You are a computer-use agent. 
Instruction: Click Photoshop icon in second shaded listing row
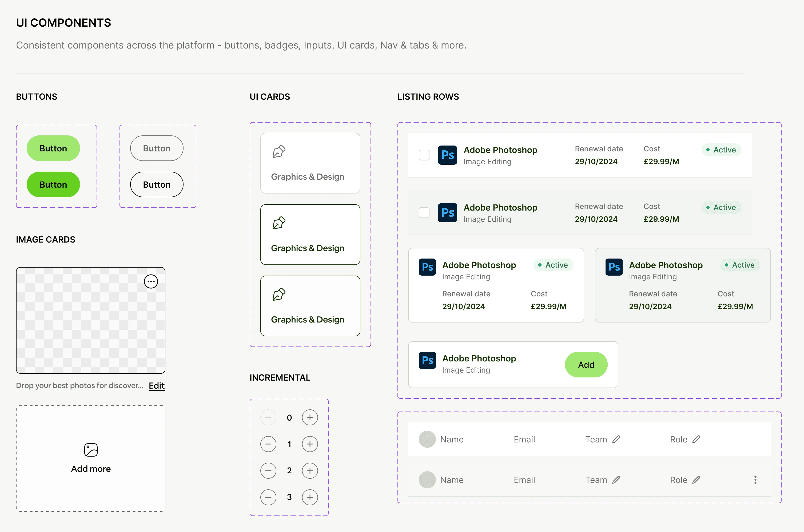tap(448, 213)
